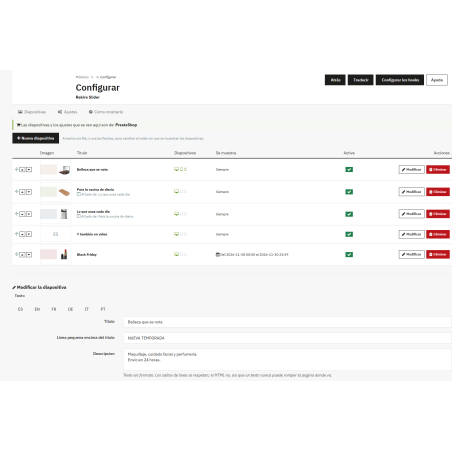Toggle the active checkmark for the first slide

click(349, 170)
